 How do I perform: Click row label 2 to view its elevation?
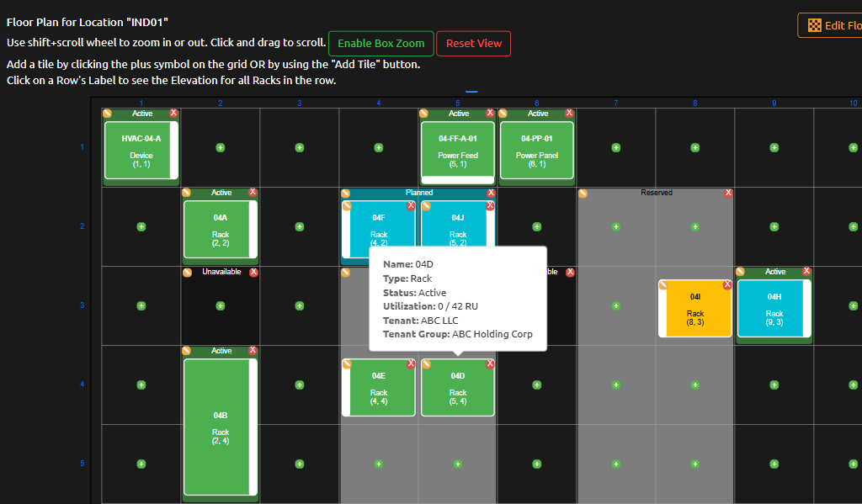[82, 226]
